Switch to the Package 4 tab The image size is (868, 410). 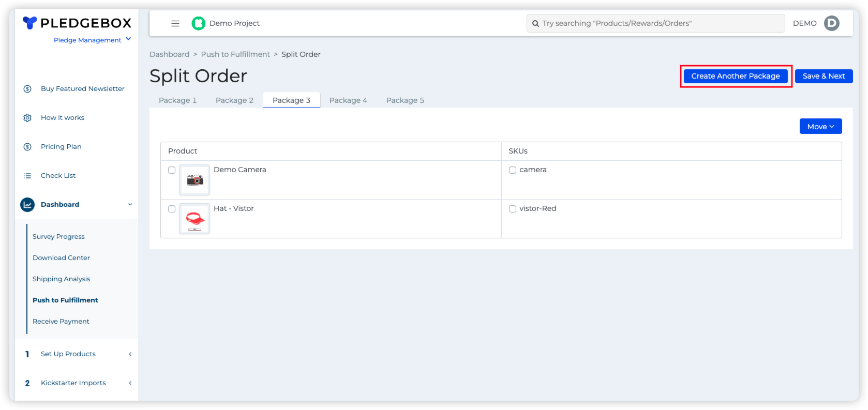(x=349, y=100)
